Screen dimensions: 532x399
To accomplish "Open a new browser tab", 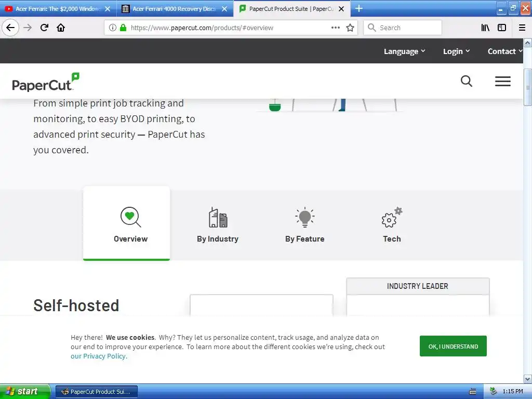I will click(x=358, y=8).
